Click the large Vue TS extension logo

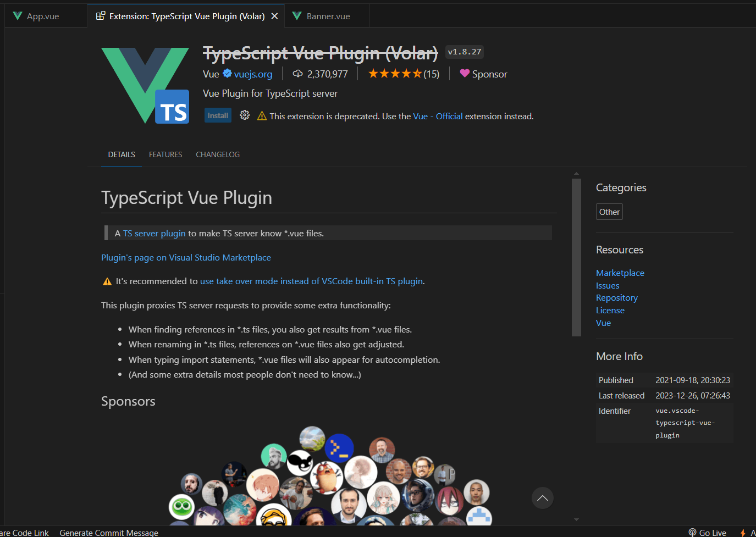tap(145, 85)
